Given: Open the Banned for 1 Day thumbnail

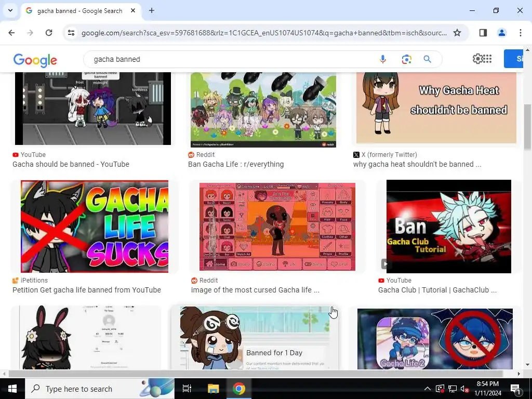Looking at the screenshot, I should pyautogui.click(x=255, y=338).
